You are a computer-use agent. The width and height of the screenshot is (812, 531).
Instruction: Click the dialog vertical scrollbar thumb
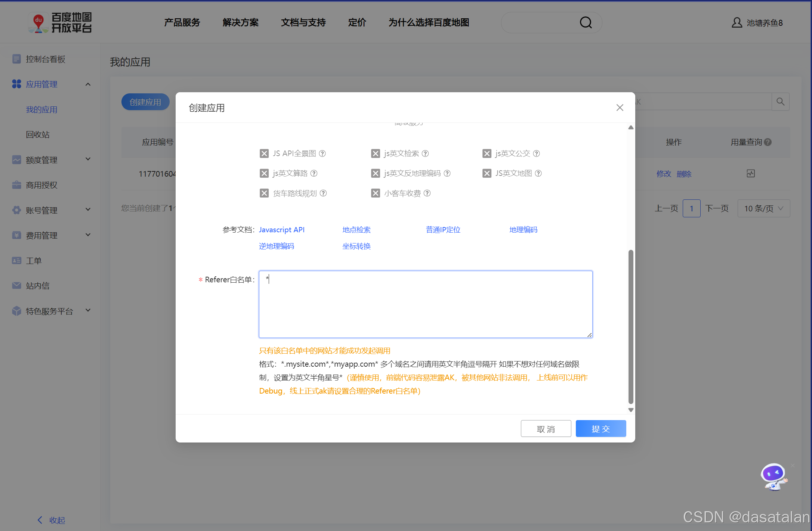631,327
